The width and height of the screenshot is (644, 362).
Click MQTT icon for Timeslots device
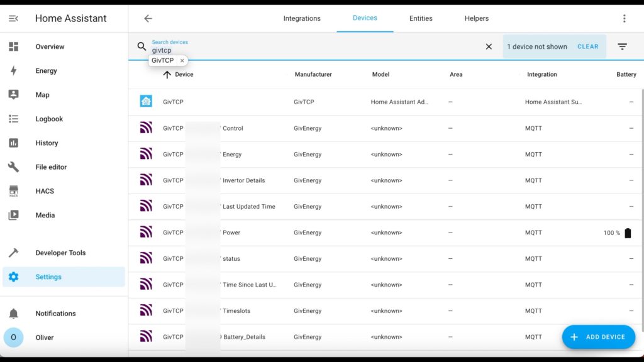(x=146, y=310)
